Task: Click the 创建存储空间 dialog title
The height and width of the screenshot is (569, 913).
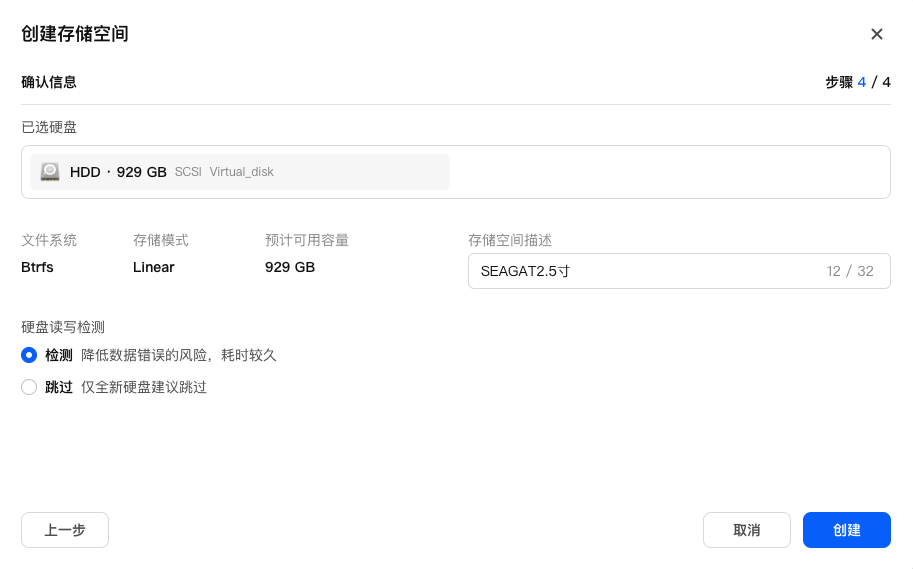Action: (x=75, y=34)
